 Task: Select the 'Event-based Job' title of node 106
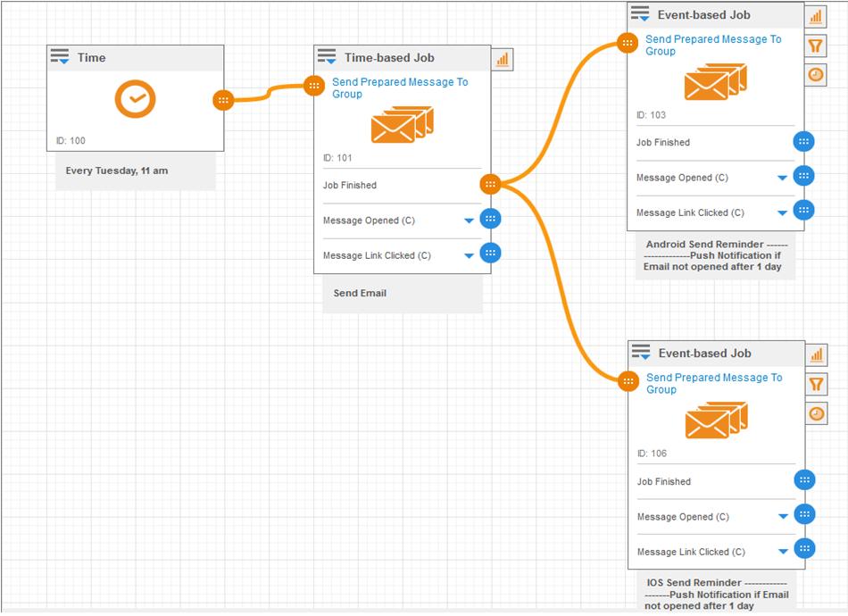704,354
